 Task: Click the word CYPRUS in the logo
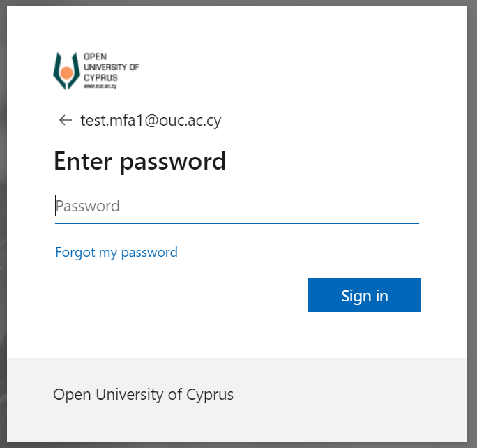coord(100,77)
